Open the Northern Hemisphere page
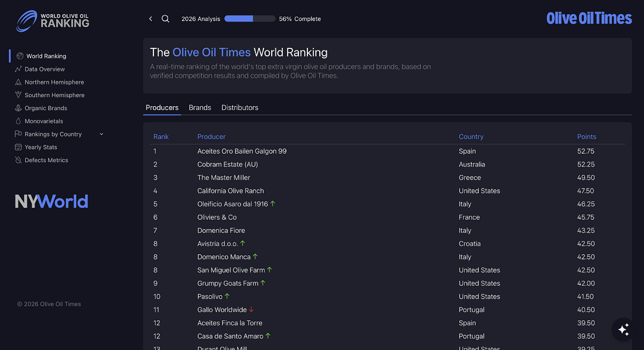The height and width of the screenshot is (350, 644). (x=54, y=82)
